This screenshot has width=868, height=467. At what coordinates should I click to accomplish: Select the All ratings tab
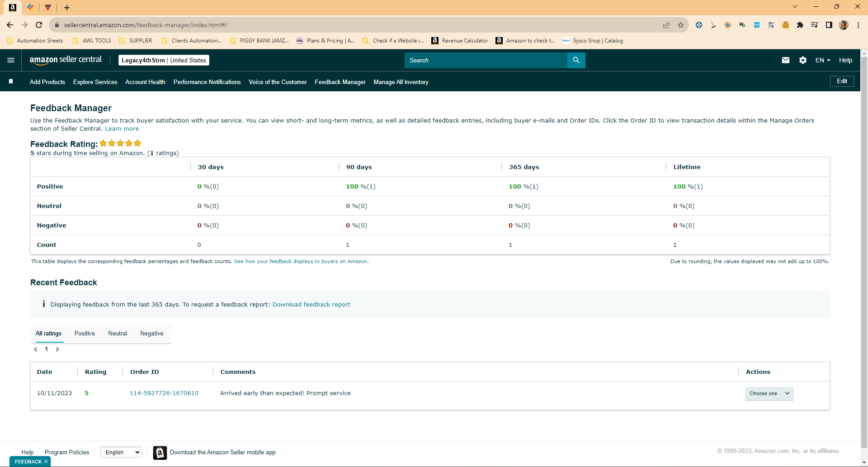point(48,334)
